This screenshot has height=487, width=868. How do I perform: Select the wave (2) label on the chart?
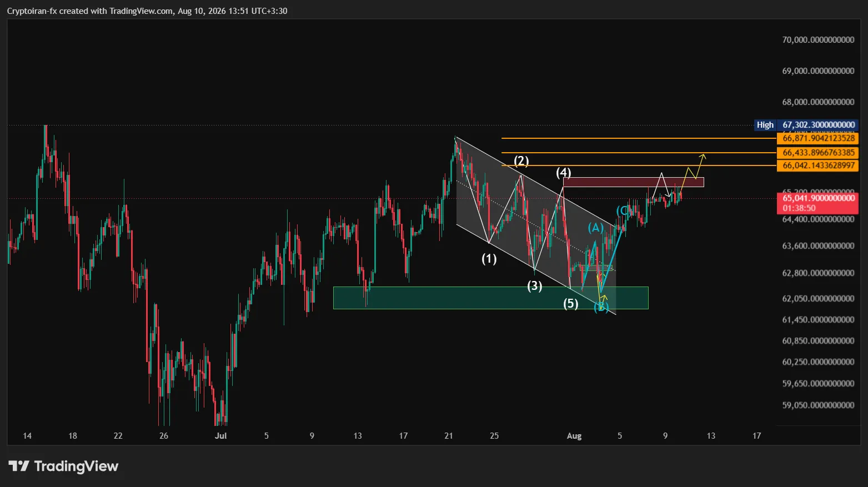521,161
